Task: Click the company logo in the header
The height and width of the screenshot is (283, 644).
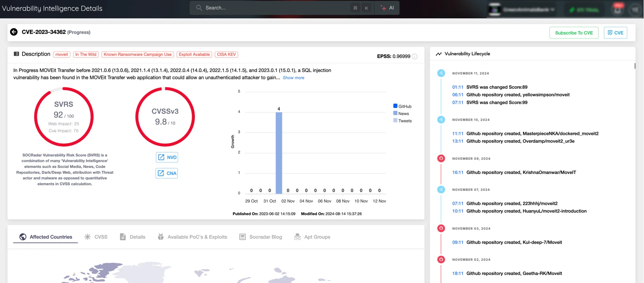Action: [495, 9]
